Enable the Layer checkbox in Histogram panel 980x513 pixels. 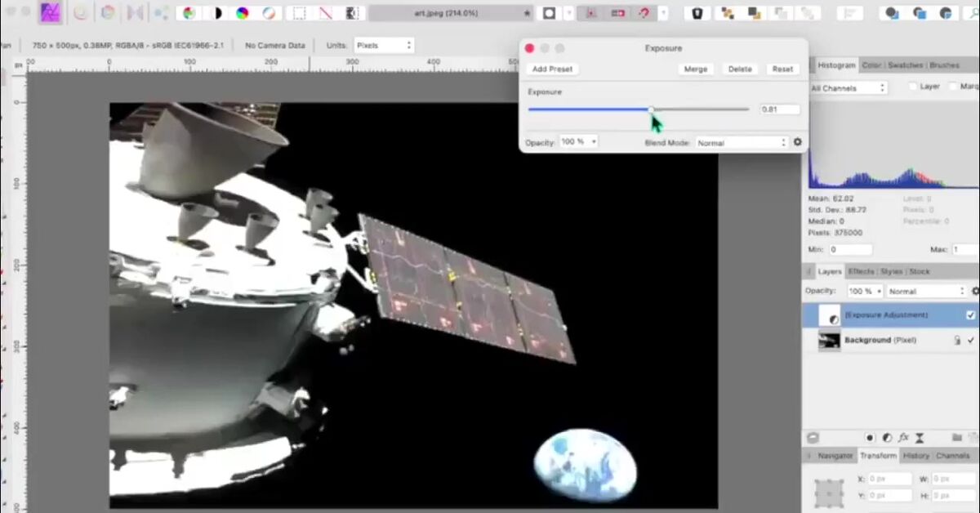point(912,87)
